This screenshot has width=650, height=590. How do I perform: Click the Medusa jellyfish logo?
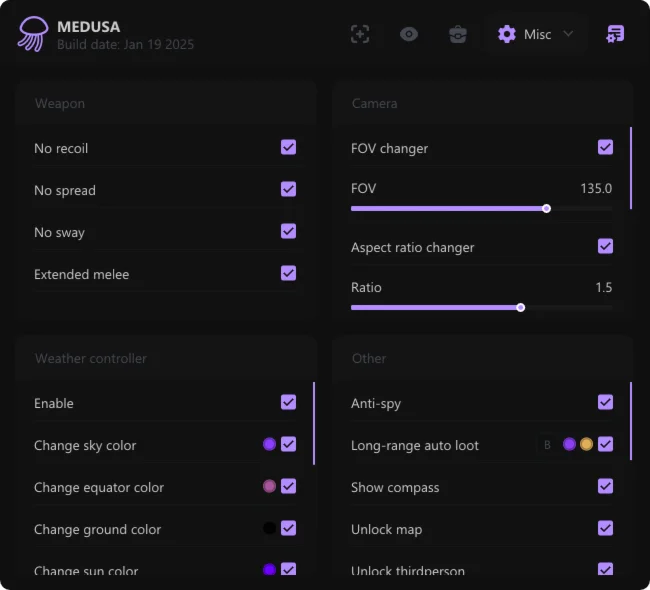pos(32,34)
